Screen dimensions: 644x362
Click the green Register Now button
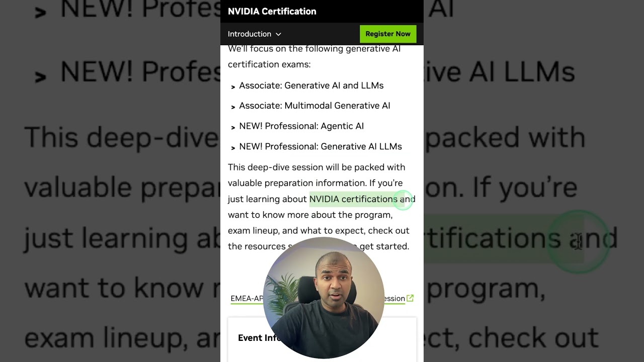(x=388, y=34)
